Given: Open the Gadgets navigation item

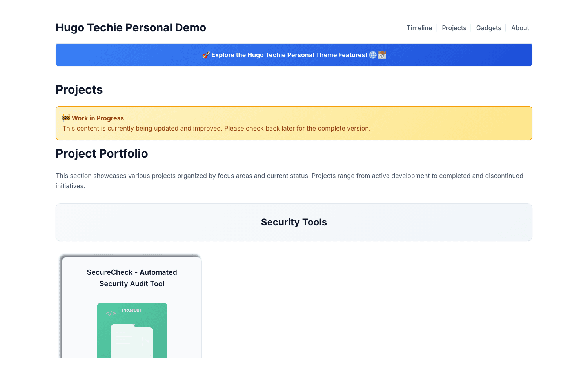Looking at the screenshot, I should [x=488, y=28].
